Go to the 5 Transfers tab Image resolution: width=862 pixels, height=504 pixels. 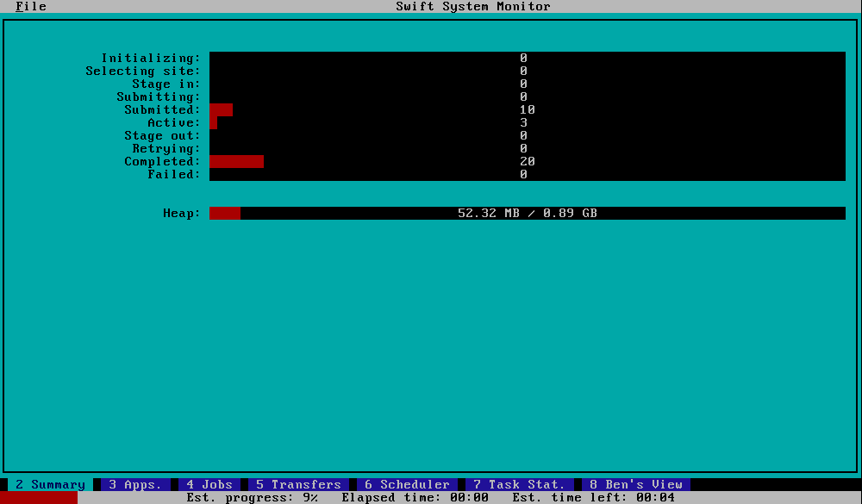pos(298,484)
